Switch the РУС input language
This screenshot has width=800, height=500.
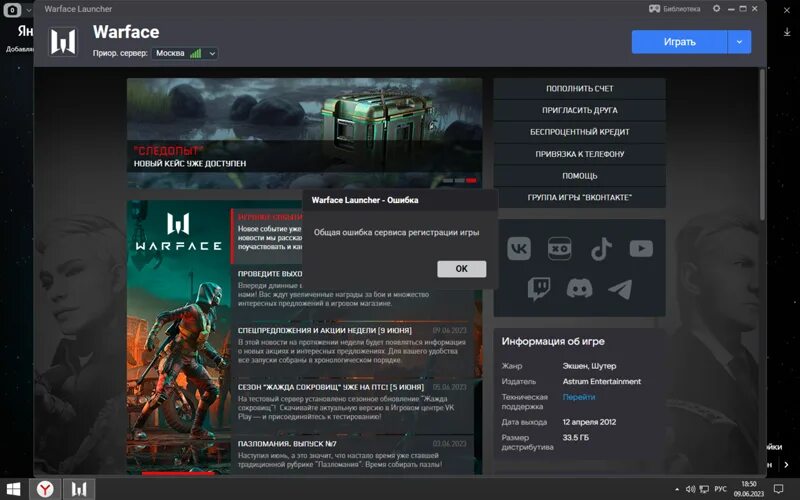pyautogui.click(x=720, y=489)
